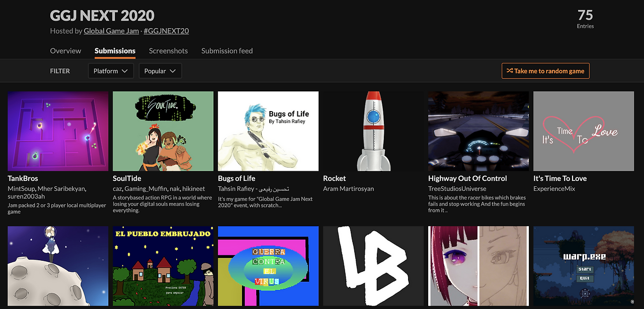Click the warp.exe game thumbnail

pyautogui.click(x=583, y=266)
